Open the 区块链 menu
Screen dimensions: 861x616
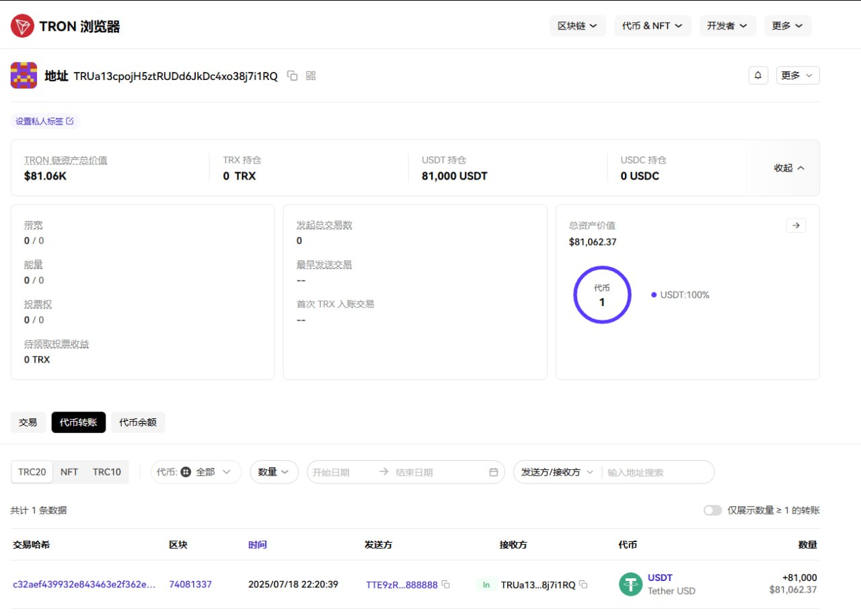click(577, 26)
